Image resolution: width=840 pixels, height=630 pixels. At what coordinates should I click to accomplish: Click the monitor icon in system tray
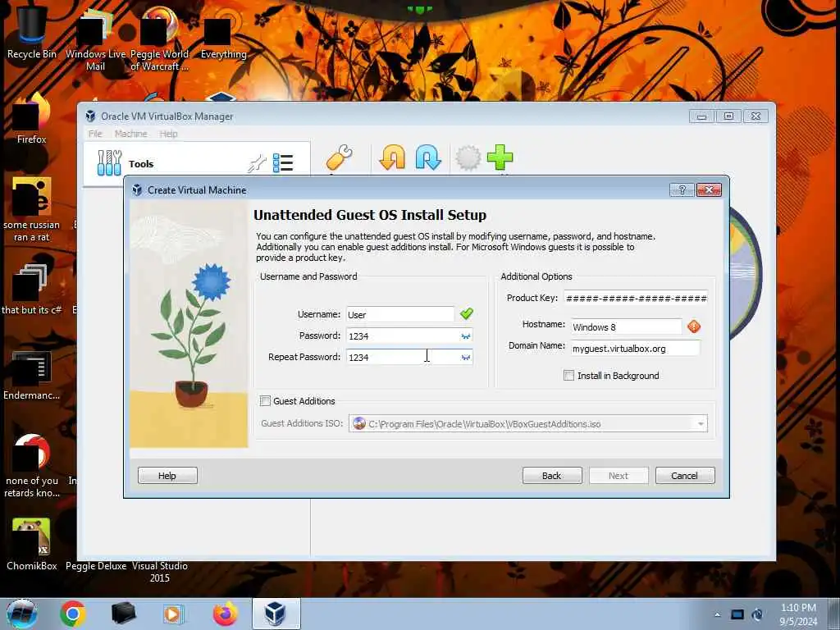pyautogui.click(x=737, y=614)
